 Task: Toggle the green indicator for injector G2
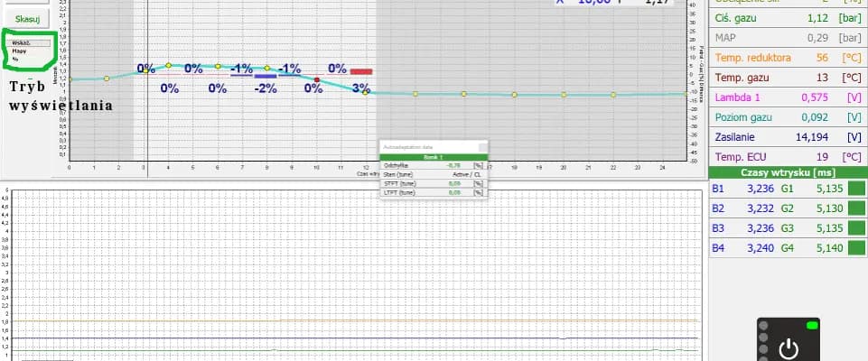click(855, 208)
